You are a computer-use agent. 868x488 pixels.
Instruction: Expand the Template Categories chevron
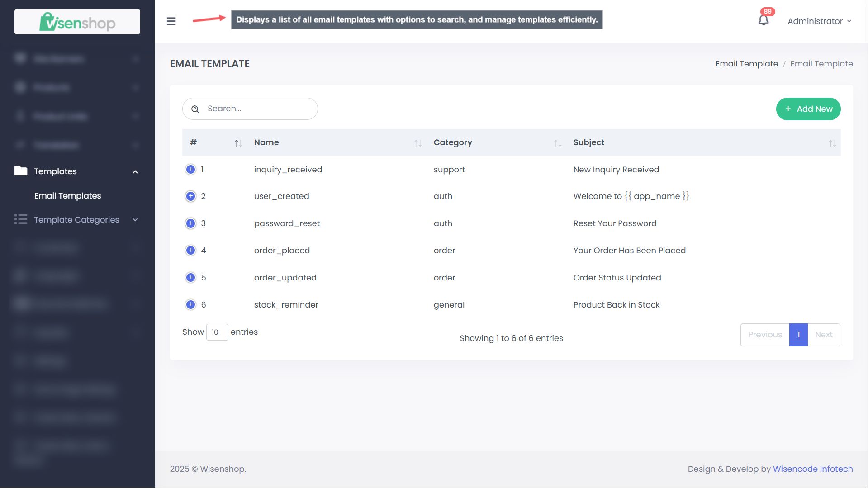[x=135, y=220]
